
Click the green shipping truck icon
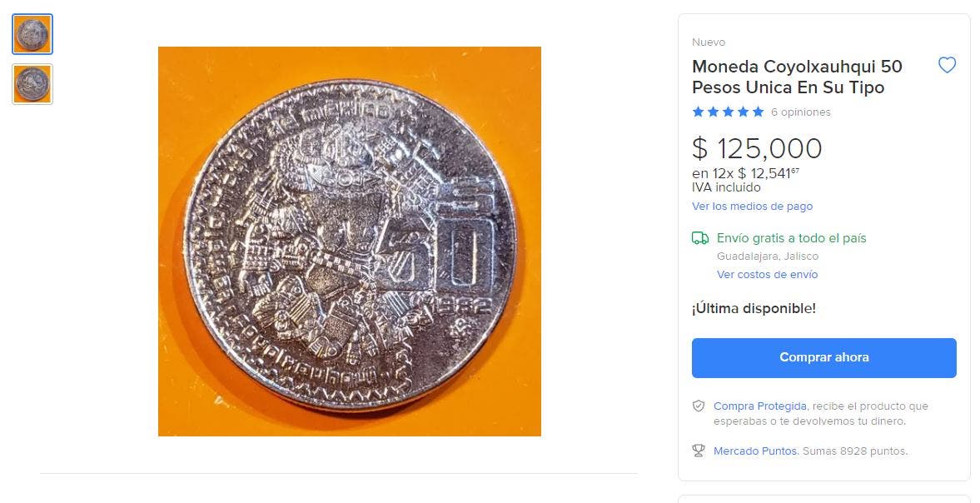click(x=700, y=239)
